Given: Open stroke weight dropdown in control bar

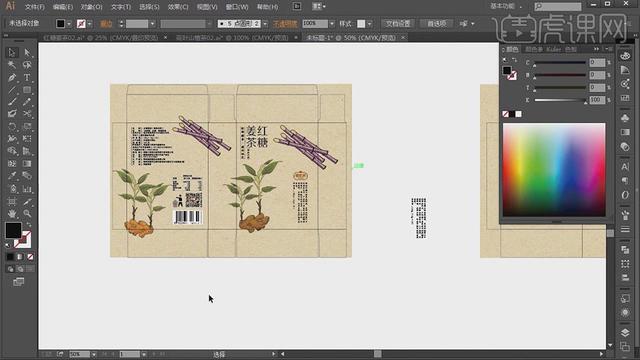Looking at the screenshot, I should coord(152,24).
